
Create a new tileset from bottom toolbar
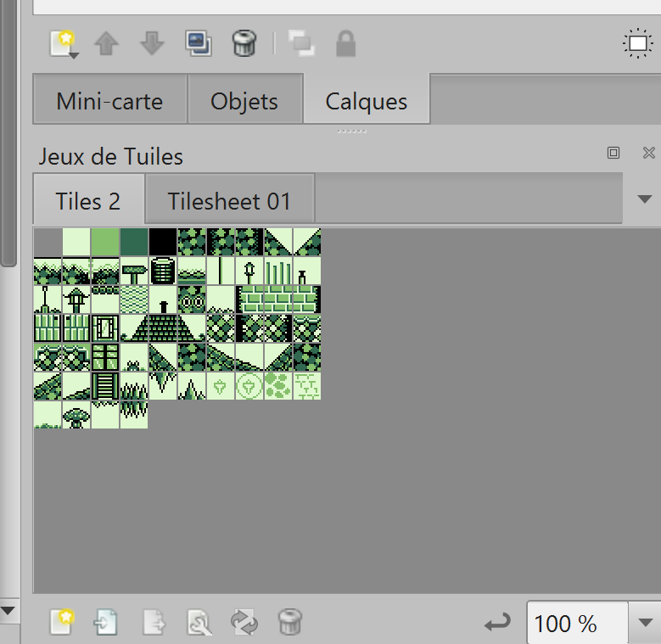[61, 623]
